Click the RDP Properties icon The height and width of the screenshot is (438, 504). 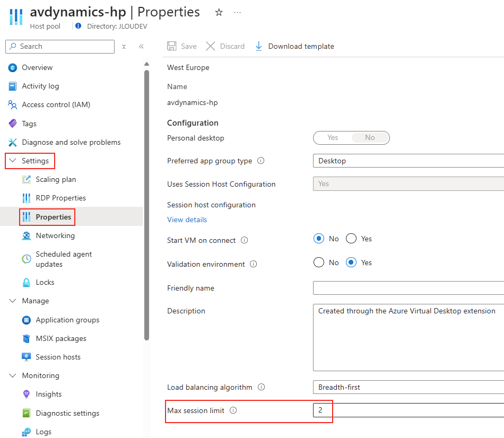[x=27, y=198]
